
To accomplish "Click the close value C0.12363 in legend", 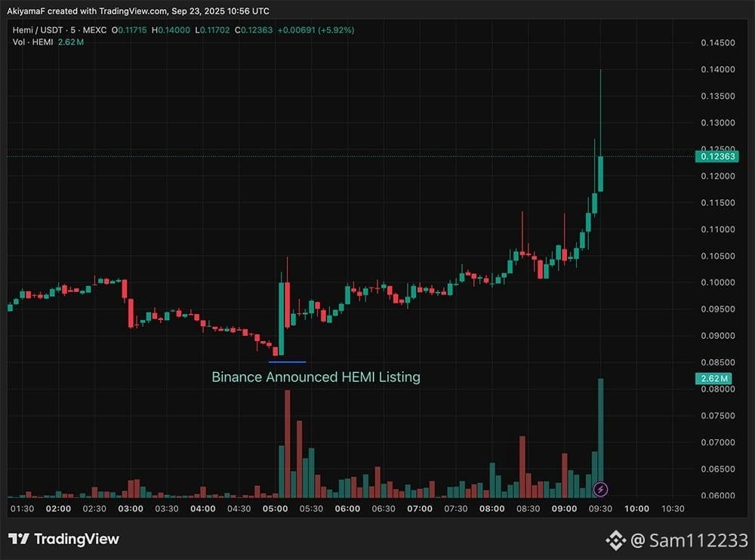I will click(x=254, y=30).
